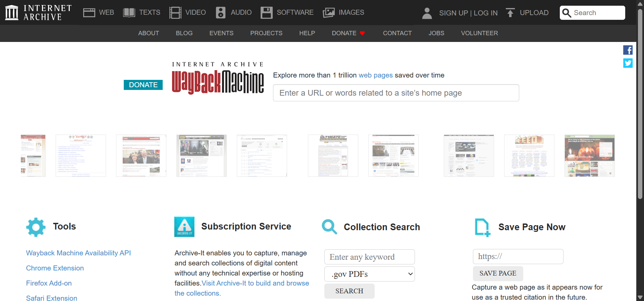644x301 pixels.
Task: Open the Texts book icon
Action: point(129,13)
